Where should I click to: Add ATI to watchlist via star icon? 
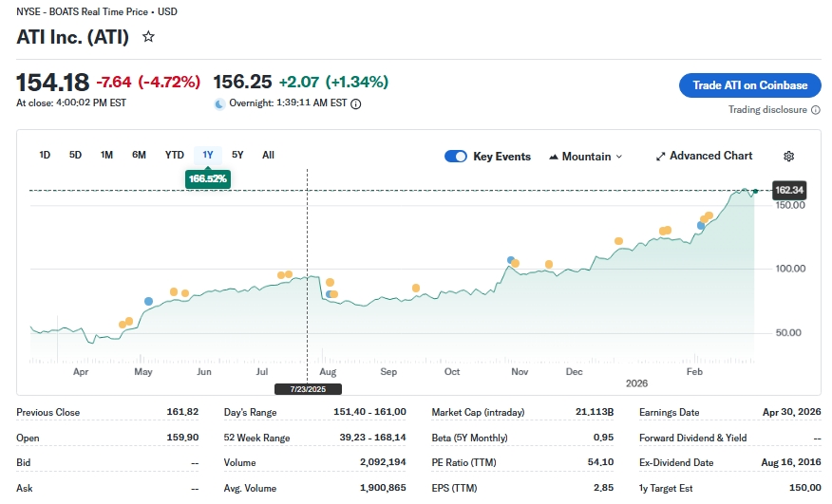(x=148, y=37)
